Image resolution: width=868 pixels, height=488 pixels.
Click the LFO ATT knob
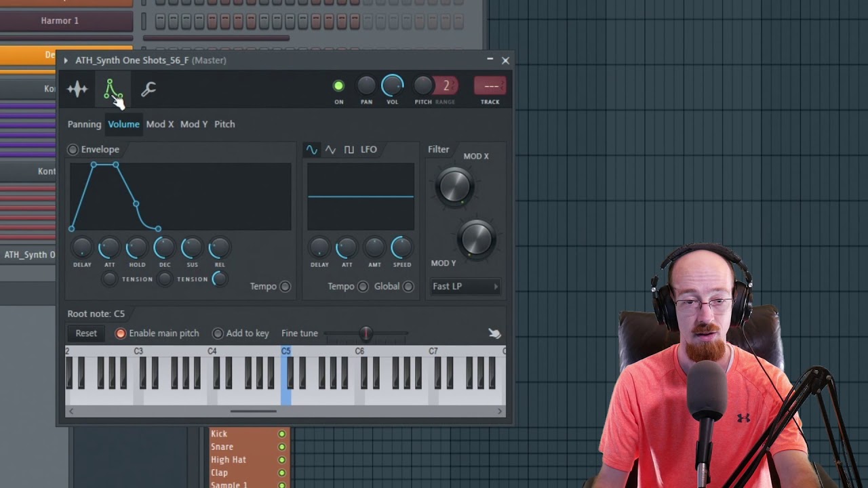pos(347,248)
